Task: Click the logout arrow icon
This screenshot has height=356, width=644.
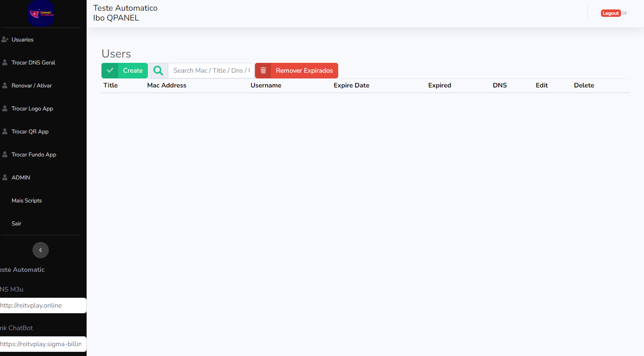Action: click(x=624, y=13)
